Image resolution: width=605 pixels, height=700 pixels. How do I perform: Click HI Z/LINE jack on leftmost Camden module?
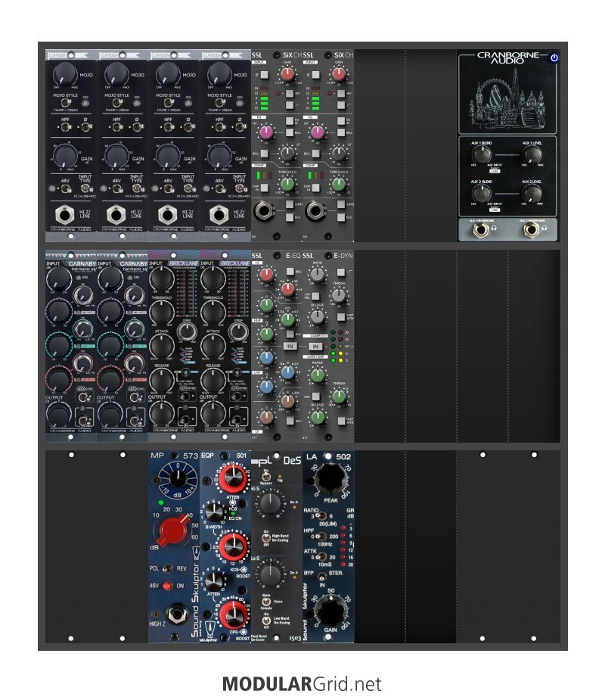65,215
